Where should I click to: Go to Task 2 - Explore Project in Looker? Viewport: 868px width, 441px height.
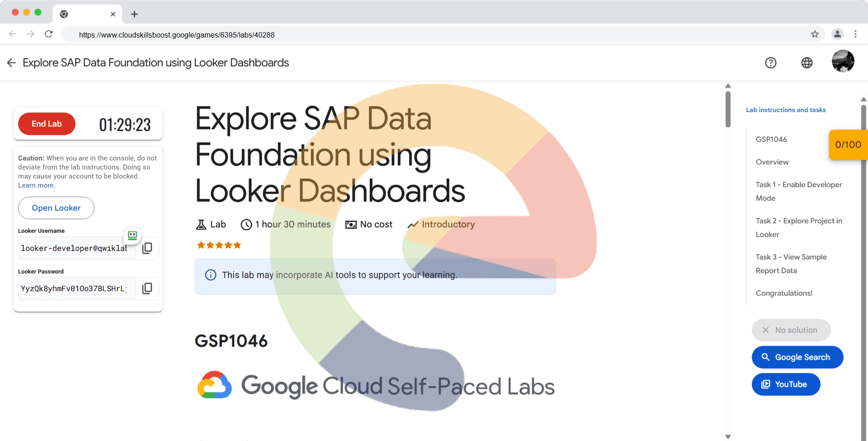click(x=798, y=228)
